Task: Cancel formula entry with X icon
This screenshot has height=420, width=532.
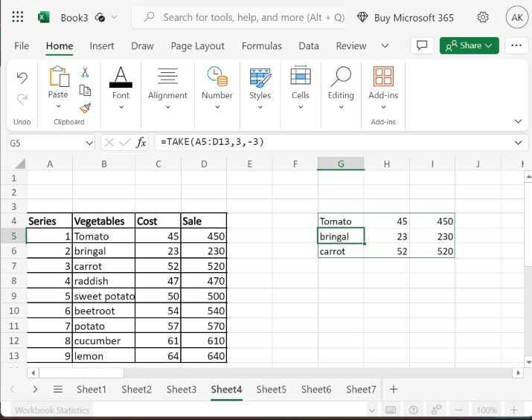Action: (x=109, y=143)
